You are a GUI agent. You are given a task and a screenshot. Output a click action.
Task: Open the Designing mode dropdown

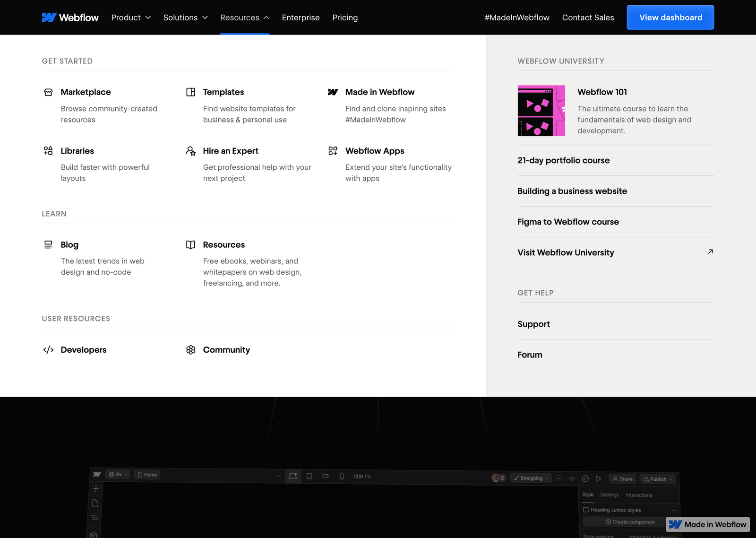point(531,478)
